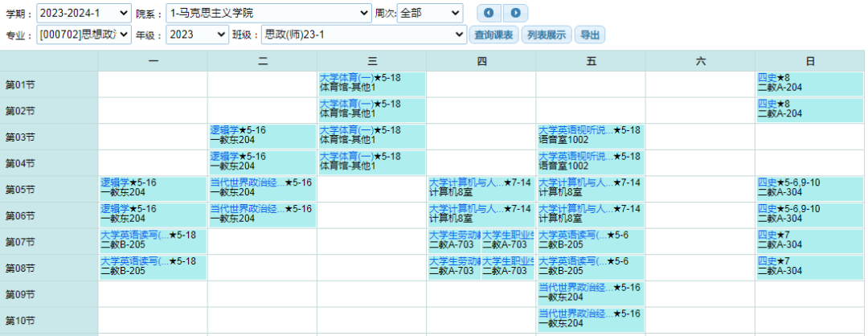Open Friday 大学计算机与人 link in 第05节 row

[x=575, y=182]
